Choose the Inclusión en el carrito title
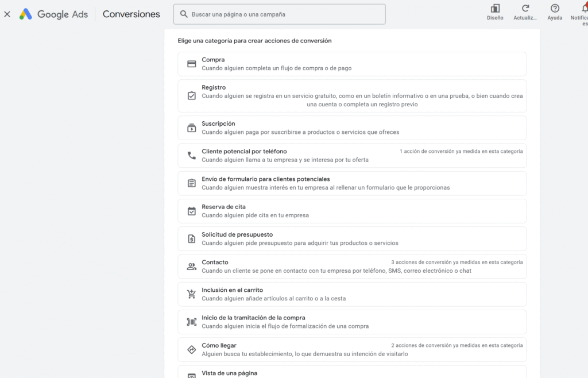 point(232,290)
